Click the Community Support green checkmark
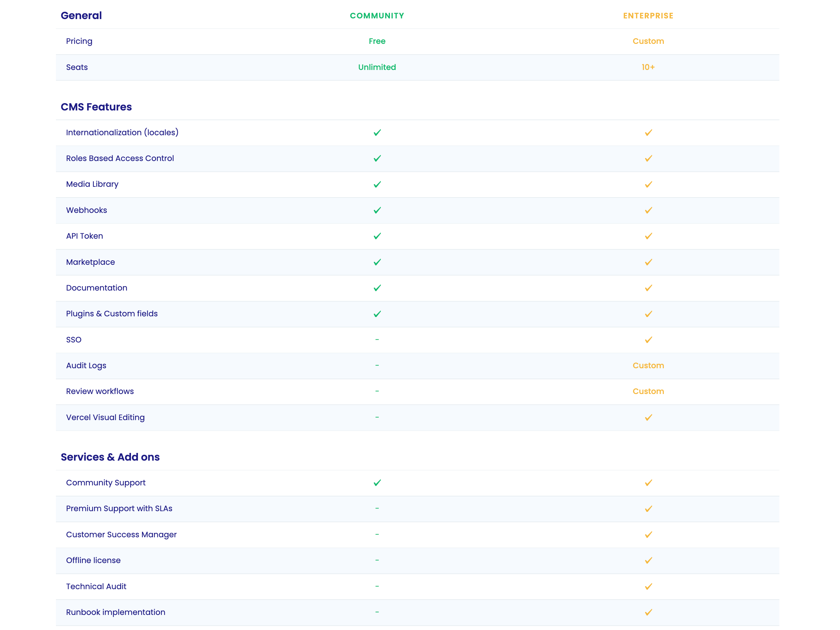840x630 pixels. click(x=377, y=483)
